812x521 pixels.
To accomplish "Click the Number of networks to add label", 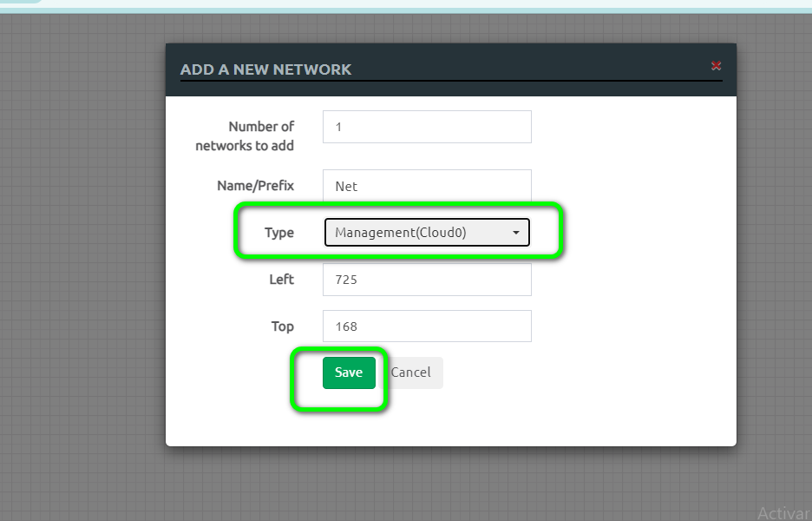I will pyautogui.click(x=245, y=136).
